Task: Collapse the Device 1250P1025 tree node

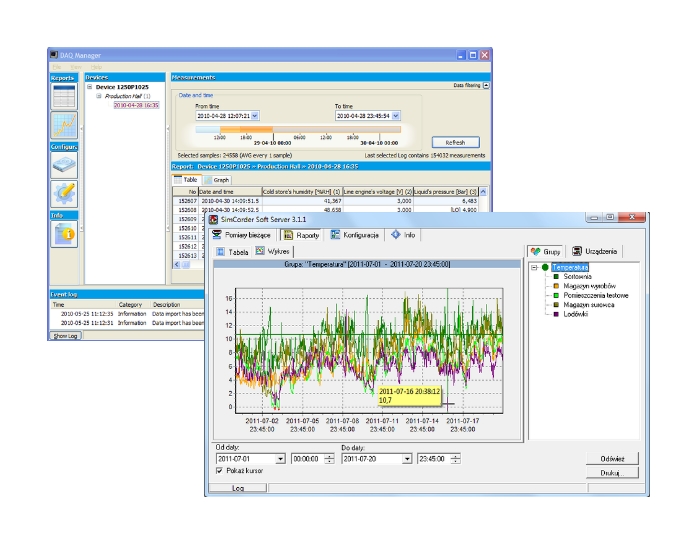Action: click(x=89, y=87)
